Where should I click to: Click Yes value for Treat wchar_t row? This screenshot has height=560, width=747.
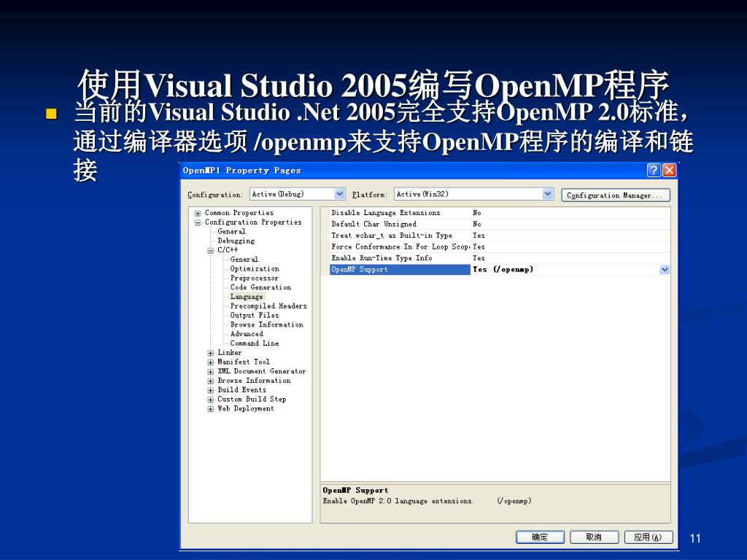click(479, 236)
